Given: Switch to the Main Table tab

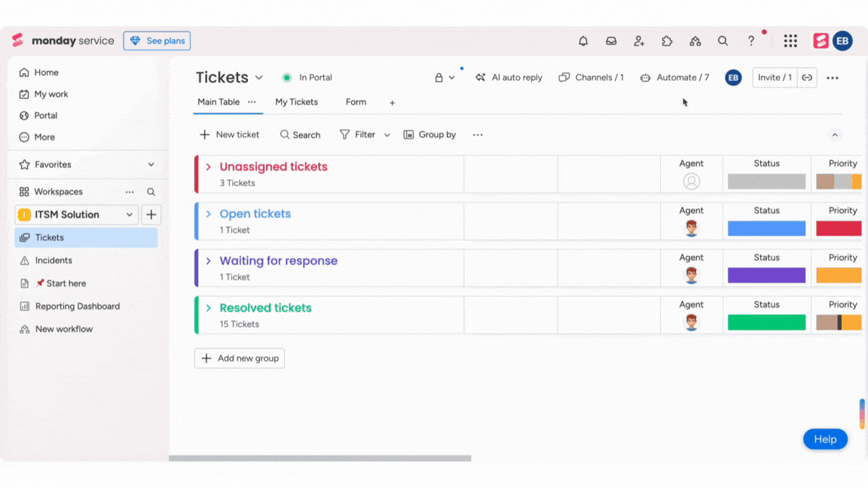Looking at the screenshot, I should coord(219,102).
